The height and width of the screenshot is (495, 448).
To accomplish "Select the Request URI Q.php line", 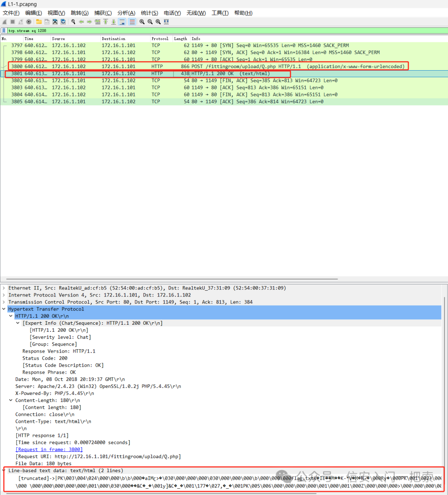I will 98,456.
